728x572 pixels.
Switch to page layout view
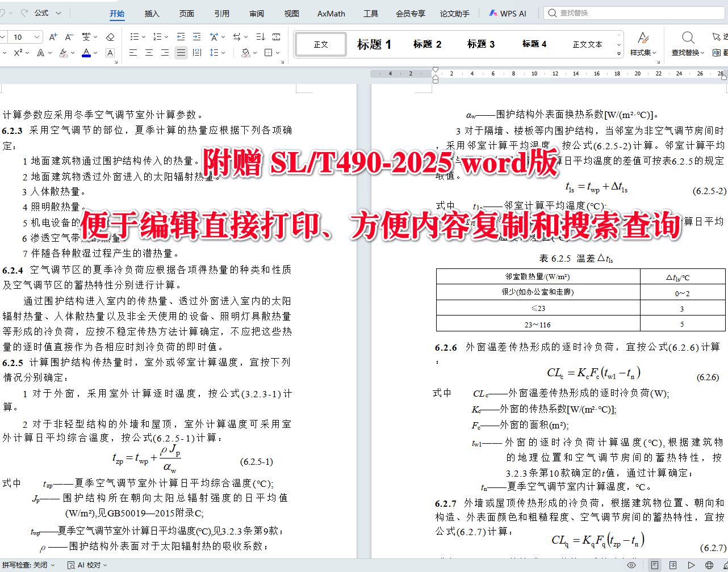(655, 565)
